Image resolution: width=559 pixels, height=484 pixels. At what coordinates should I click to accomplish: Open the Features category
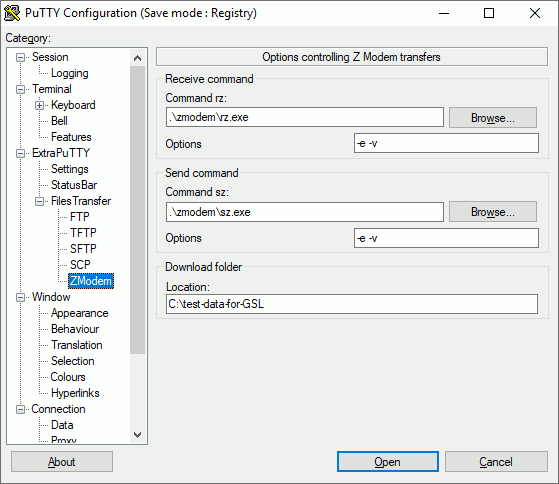point(71,137)
